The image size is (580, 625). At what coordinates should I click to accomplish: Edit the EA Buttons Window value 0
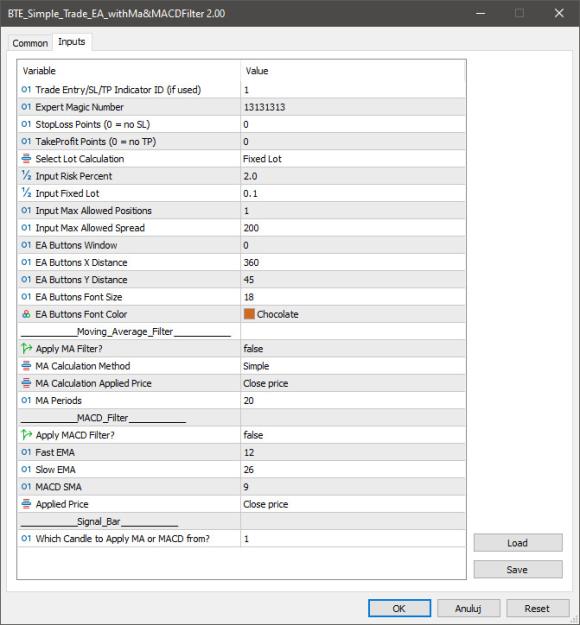click(x=353, y=245)
